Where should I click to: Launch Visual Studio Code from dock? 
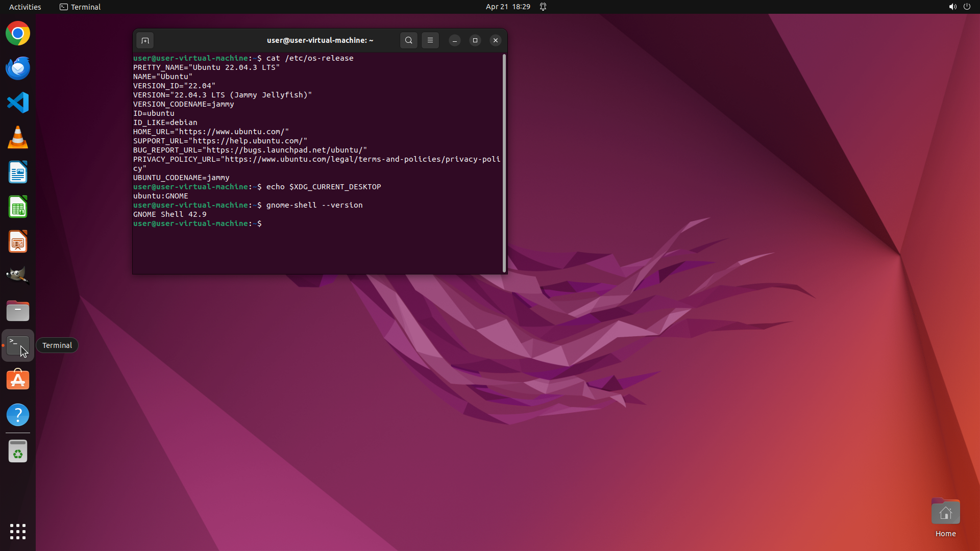click(x=18, y=103)
